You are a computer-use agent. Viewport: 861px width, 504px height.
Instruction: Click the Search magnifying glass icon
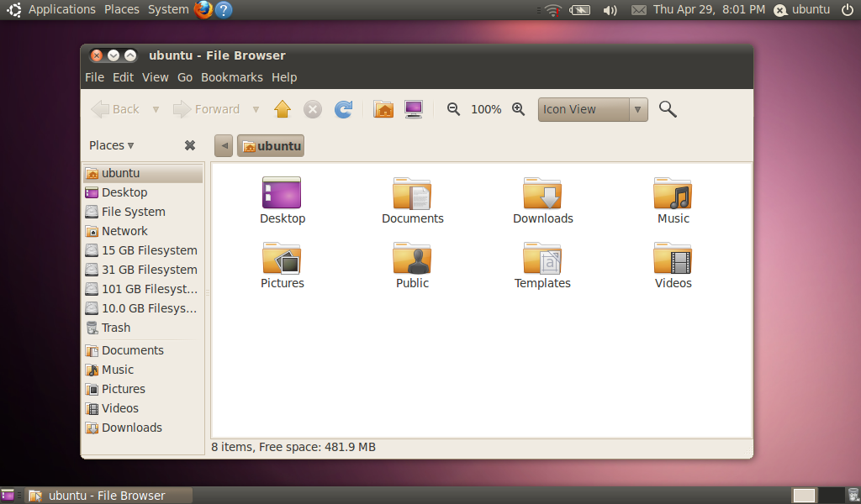coord(668,109)
